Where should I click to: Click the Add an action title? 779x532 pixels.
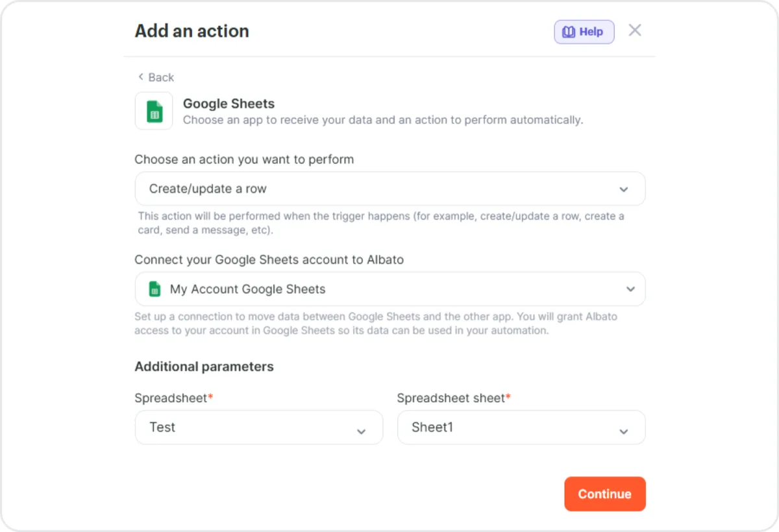(x=192, y=31)
